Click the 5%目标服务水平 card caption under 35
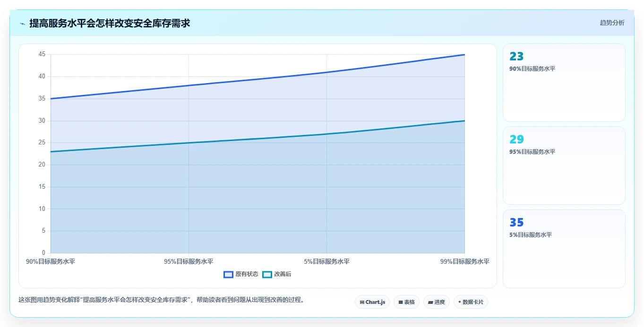644x327 pixels. (531, 235)
